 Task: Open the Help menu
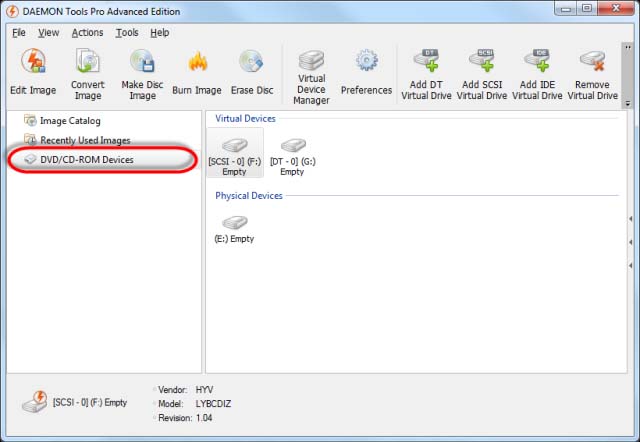(x=160, y=33)
